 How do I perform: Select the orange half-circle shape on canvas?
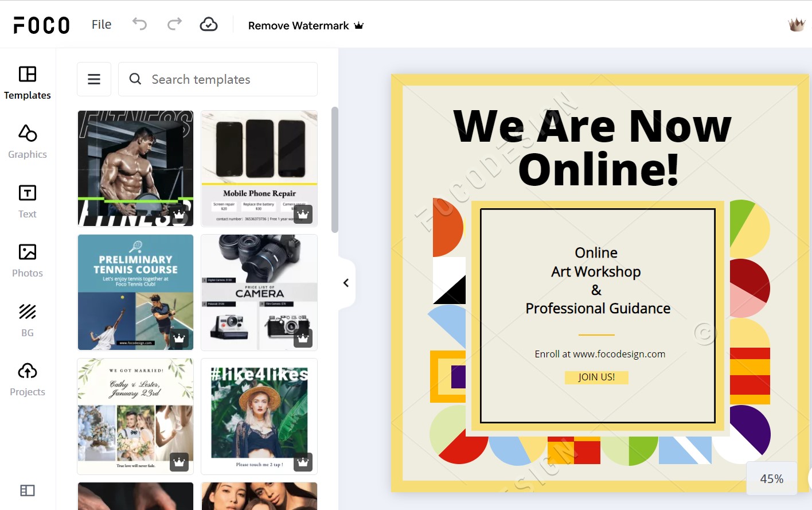tap(447, 227)
